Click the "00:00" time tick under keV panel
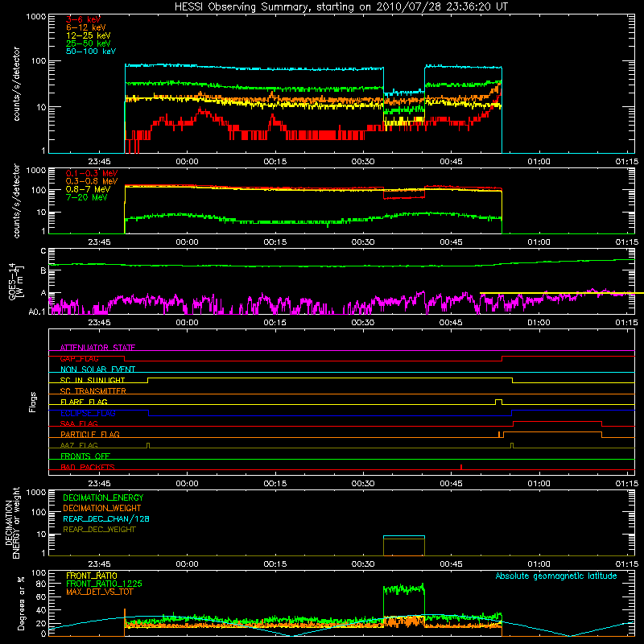The width and height of the screenshot is (644, 644). pos(187,162)
